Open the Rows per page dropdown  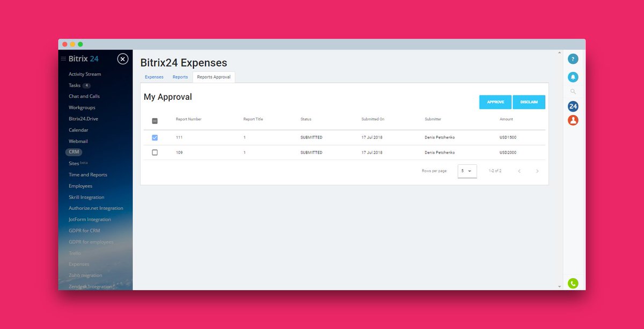[x=467, y=171]
